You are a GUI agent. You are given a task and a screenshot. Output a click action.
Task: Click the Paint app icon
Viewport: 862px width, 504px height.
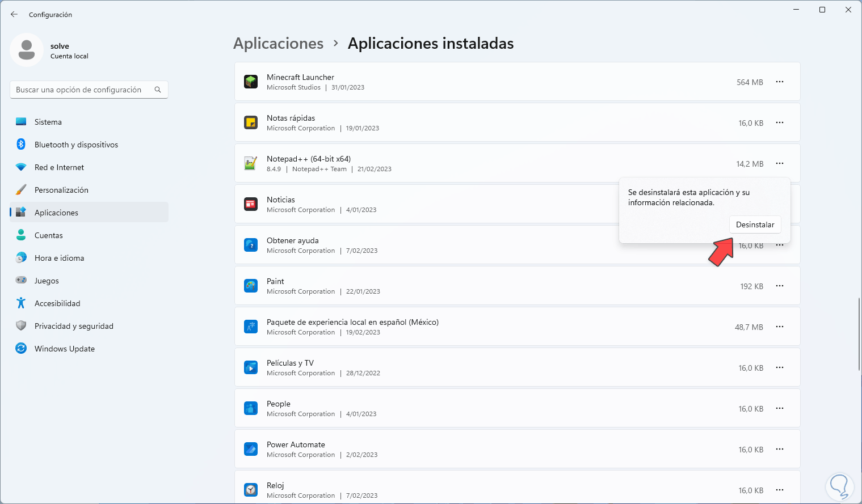(251, 286)
